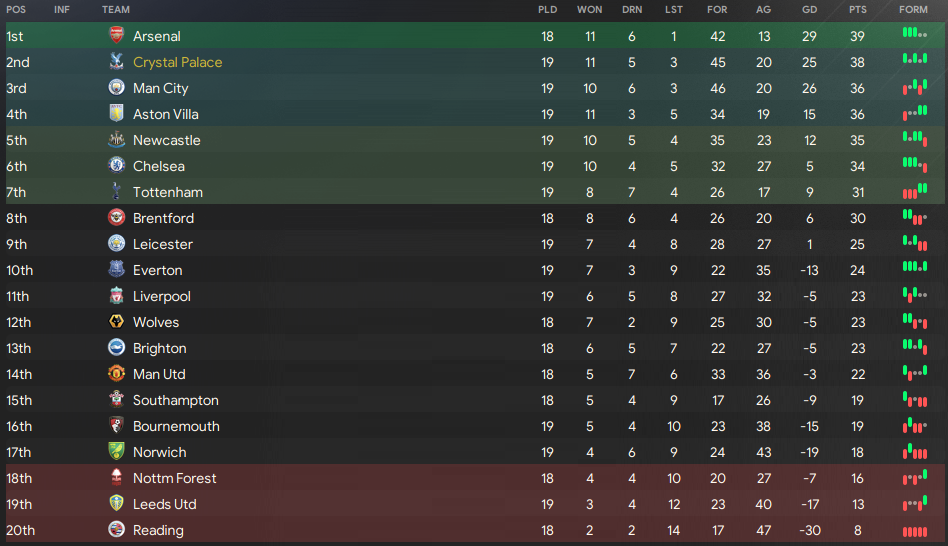This screenshot has height=546, width=948.
Task: Select the 8th place Brentford row
Action: tap(475, 218)
